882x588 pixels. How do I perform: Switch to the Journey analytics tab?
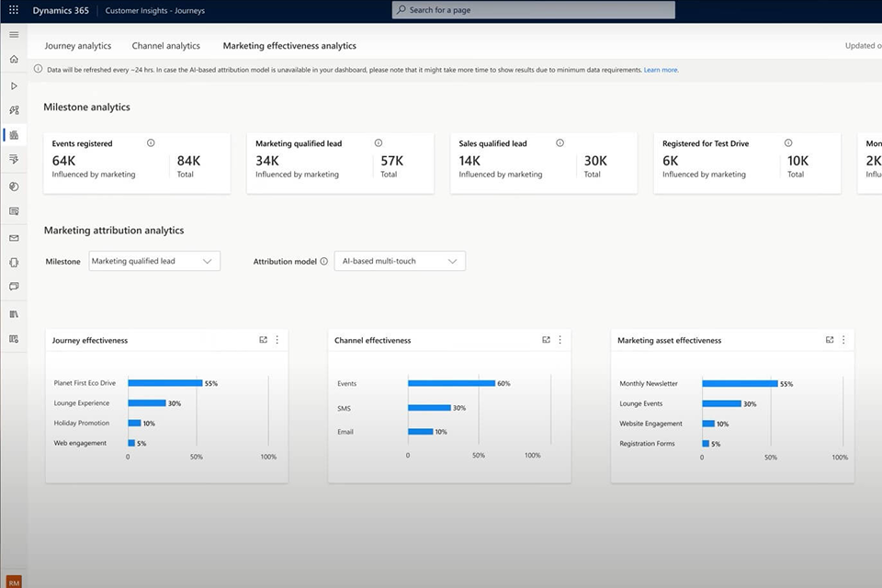pos(78,46)
